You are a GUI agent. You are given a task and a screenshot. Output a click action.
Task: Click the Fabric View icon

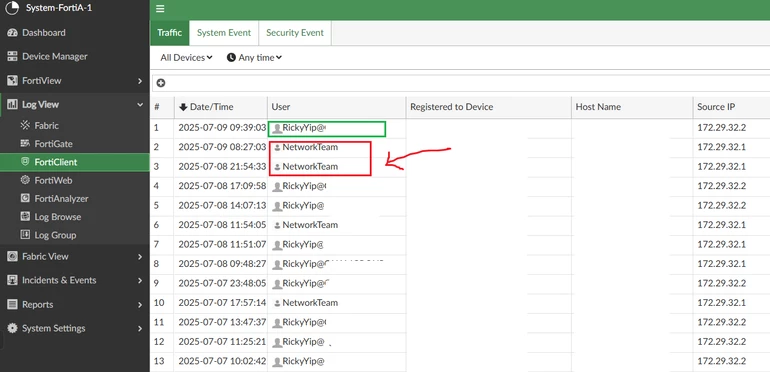point(12,256)
